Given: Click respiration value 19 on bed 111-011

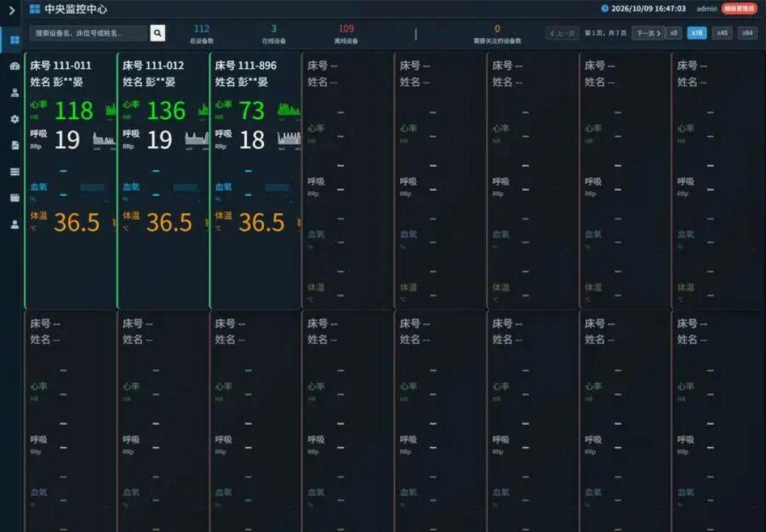Looking at the screenshot, I should 67,140.
